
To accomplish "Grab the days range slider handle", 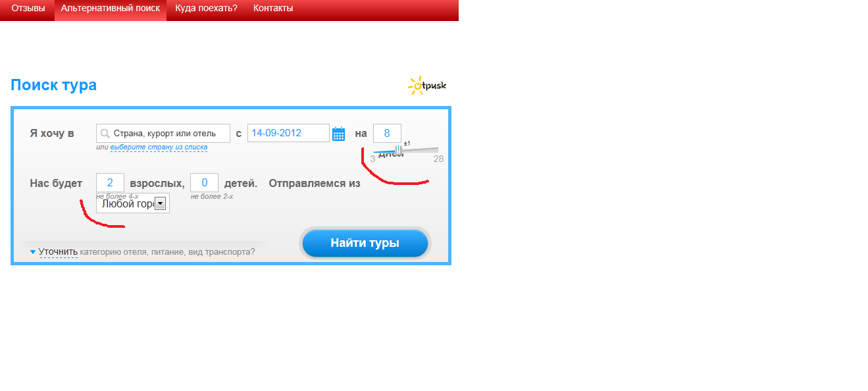I will (399, 150).
